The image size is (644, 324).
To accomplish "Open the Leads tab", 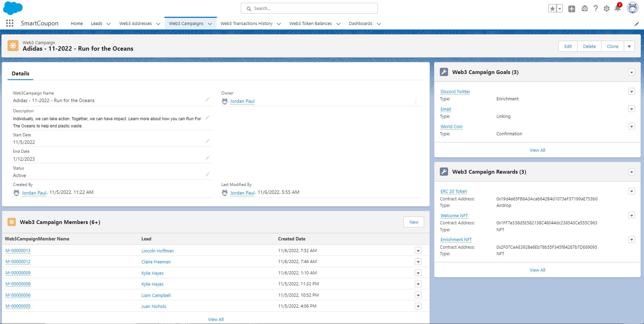I will pos(97,23).
